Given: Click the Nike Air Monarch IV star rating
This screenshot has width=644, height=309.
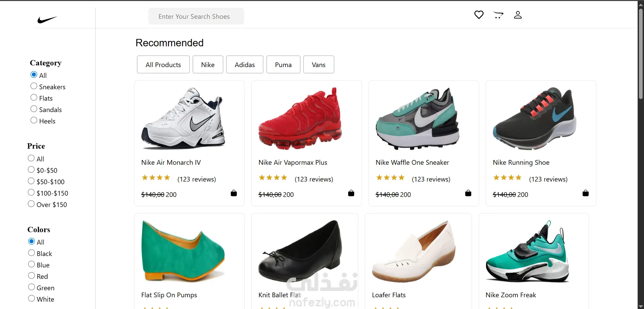Looking at the screenshot, I should (156, 177).
